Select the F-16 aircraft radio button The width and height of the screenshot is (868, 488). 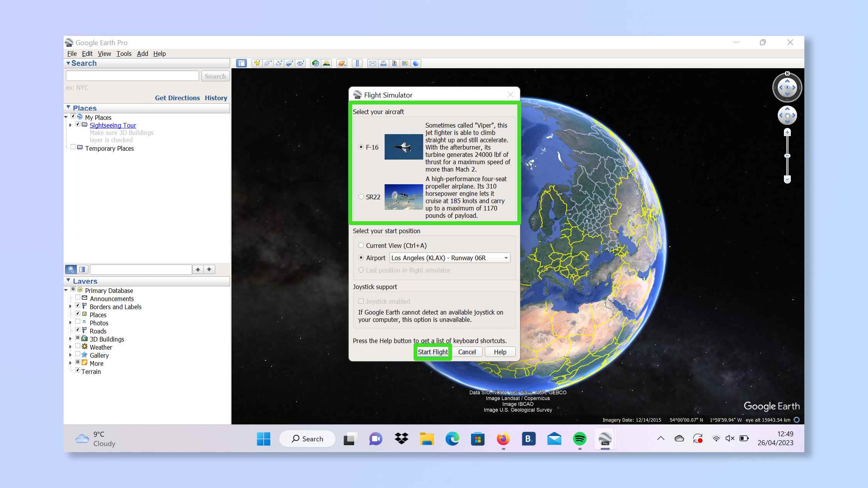point(361,146)
